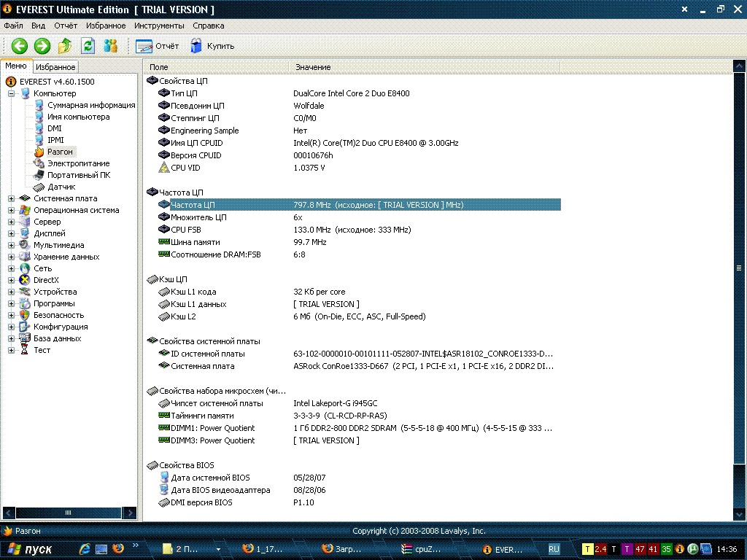This screenshot has height=560, width=747.
Task: Open the Справка menu
Action: (208, 26)
